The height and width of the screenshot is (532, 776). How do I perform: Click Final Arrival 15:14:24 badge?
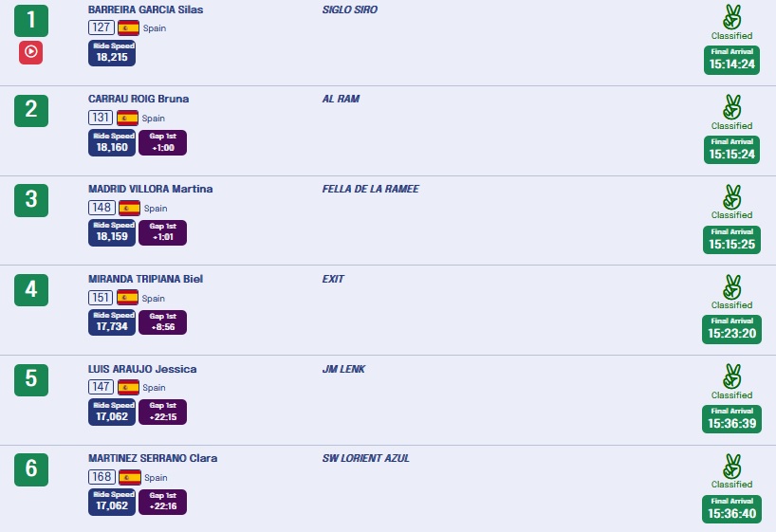coord(731,60)
